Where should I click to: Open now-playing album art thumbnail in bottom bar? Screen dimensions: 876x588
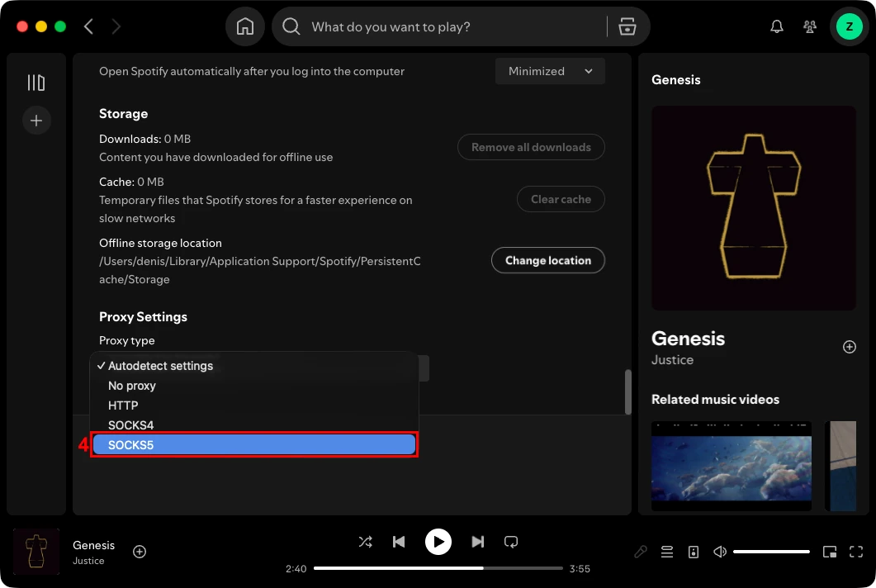[x=36, y=552]
